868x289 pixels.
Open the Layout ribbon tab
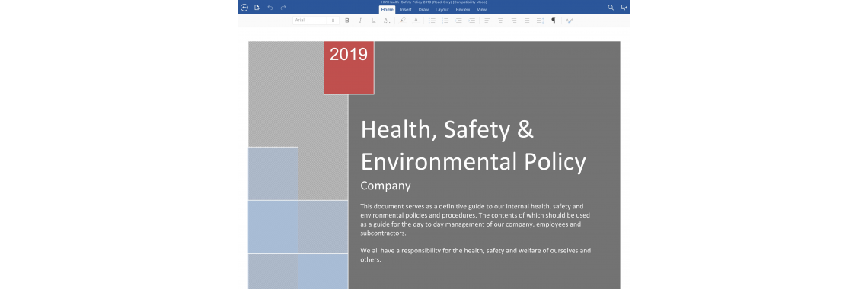coord(442,9)
